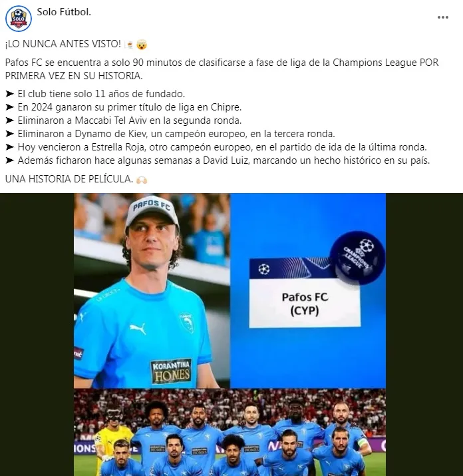Click the UNA HISTORIA DE PELÍCULA closing line

click(69, 179)
